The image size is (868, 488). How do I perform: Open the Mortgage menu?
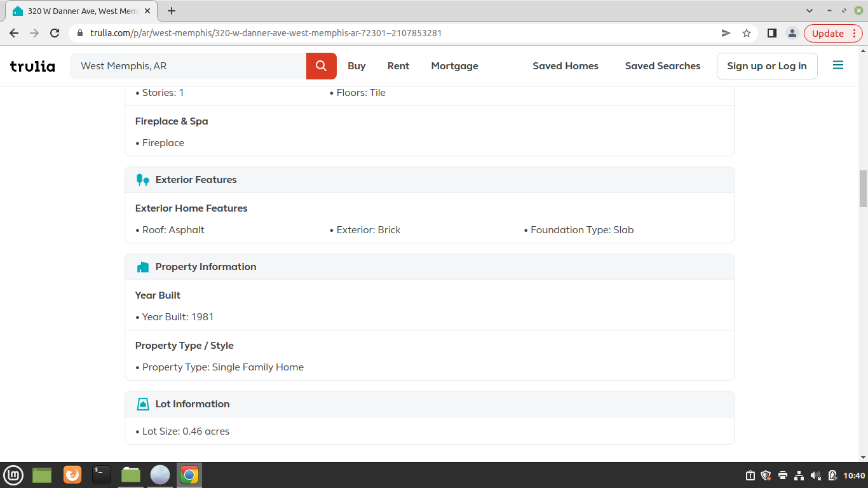[454, 66]
